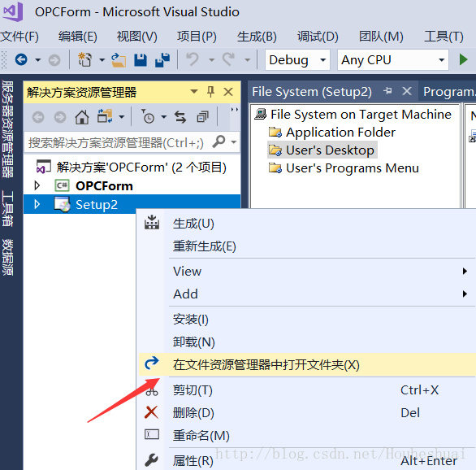Open the 团队(M) menu
The height and width of the screenshot is (470, 476).
click(x=381, y=37)
